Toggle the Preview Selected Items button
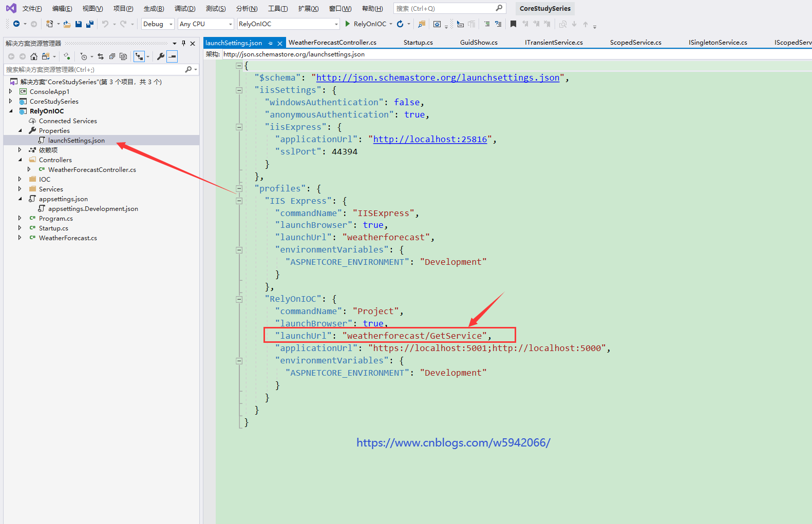The width and height of the screenshot is (812, 524). [173, 56]
